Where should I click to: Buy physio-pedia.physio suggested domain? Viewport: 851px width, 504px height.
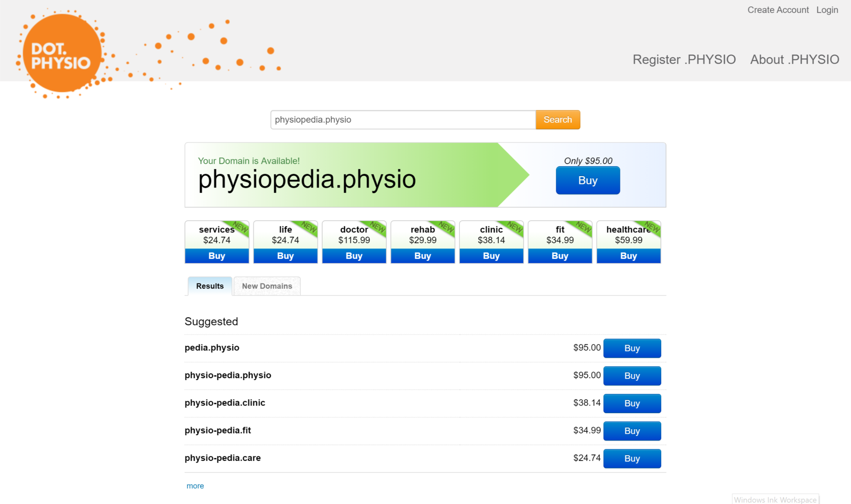632,376
